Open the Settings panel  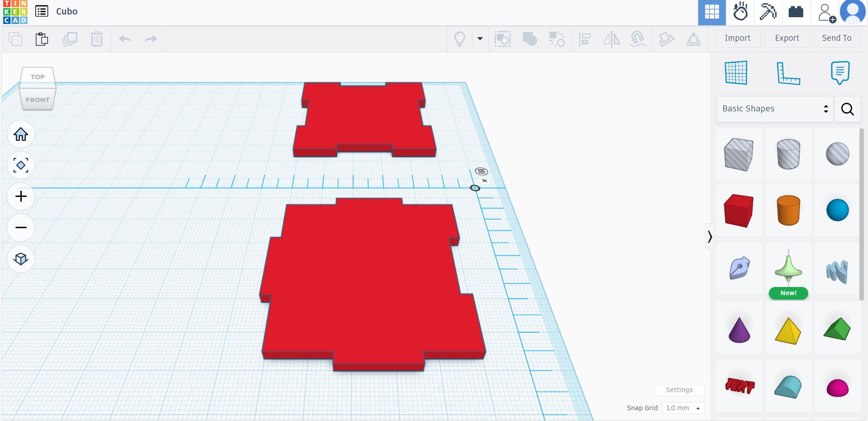click(679, 389)
